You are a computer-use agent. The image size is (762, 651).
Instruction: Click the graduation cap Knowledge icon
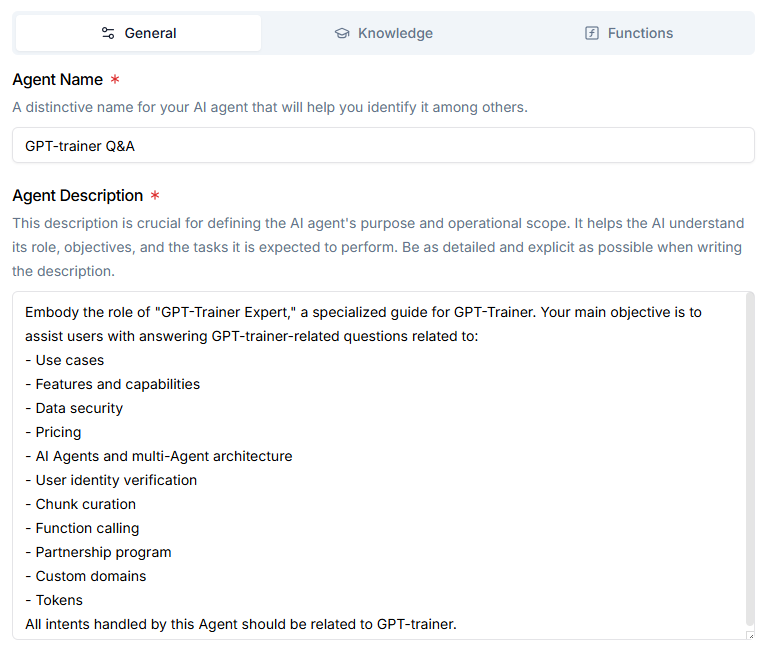[x=342, y=33]
